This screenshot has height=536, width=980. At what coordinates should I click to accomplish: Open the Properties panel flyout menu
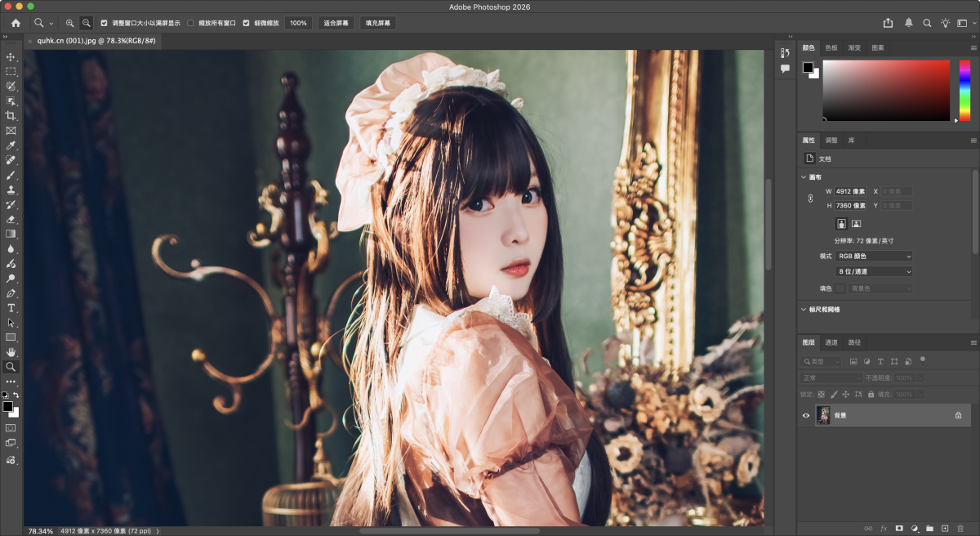973,140
